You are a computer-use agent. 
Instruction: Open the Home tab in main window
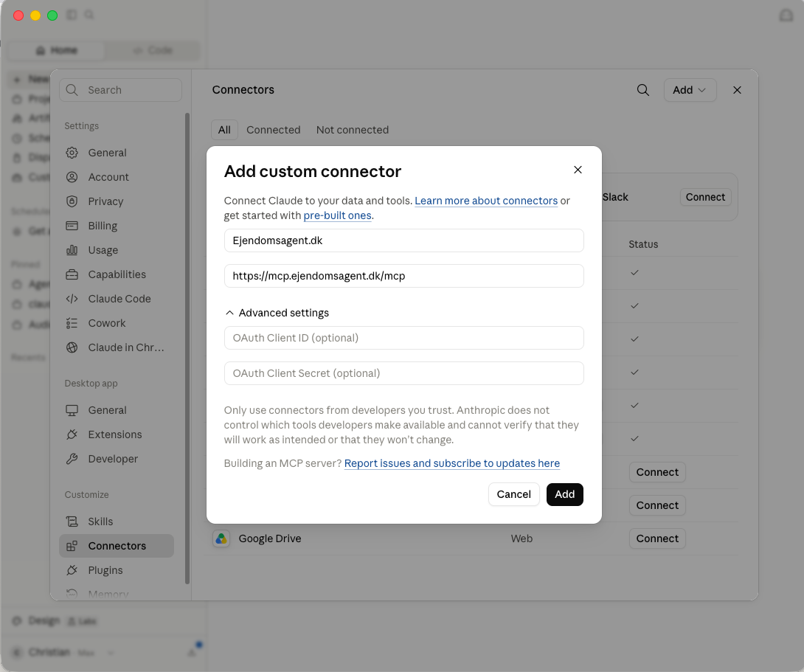[57, 50]
